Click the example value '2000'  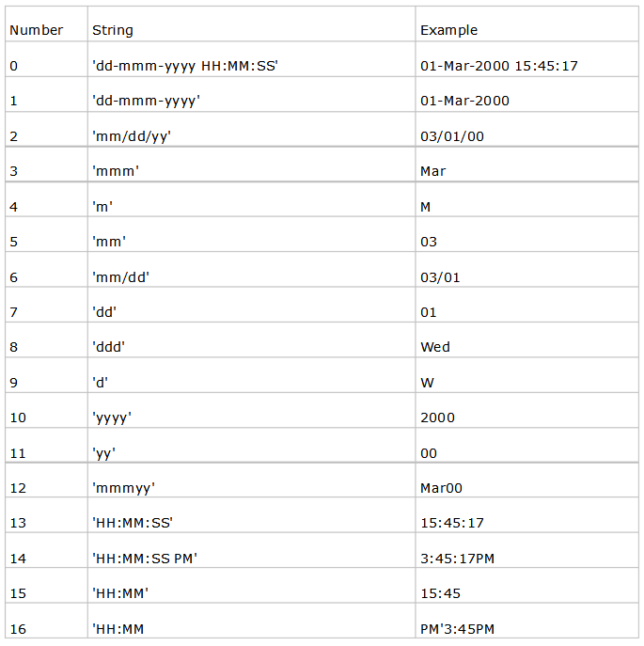[x=437, y=418]
